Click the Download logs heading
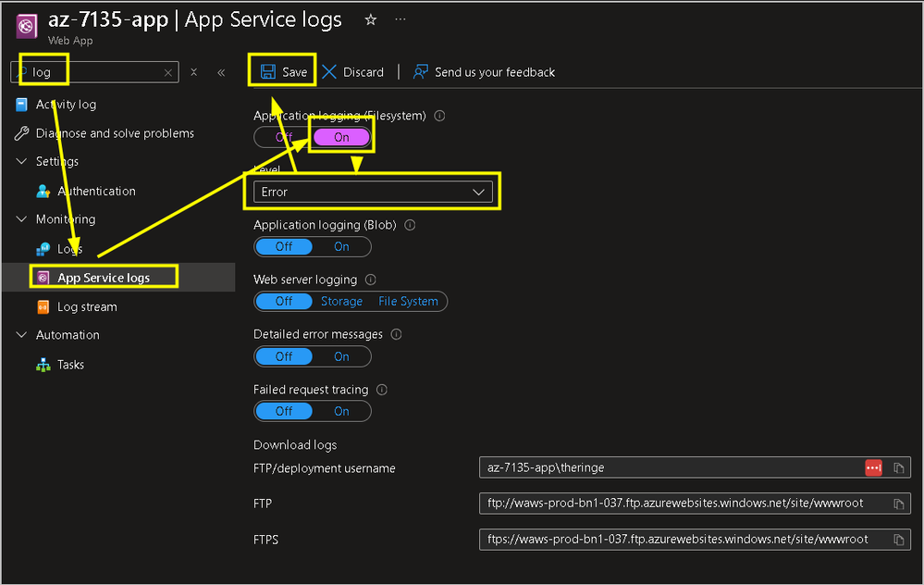The width and height of the screenshot is (924, 585). (x=295, y=445)
